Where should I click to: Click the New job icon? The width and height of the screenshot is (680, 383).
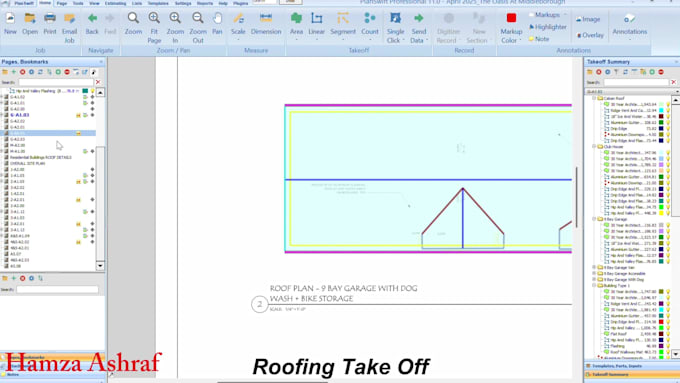(x=10, y=19)
